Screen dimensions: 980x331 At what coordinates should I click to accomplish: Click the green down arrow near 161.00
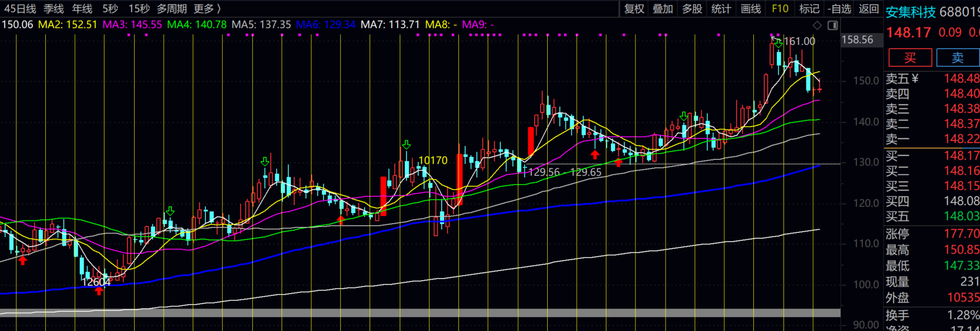coord(777,42)
